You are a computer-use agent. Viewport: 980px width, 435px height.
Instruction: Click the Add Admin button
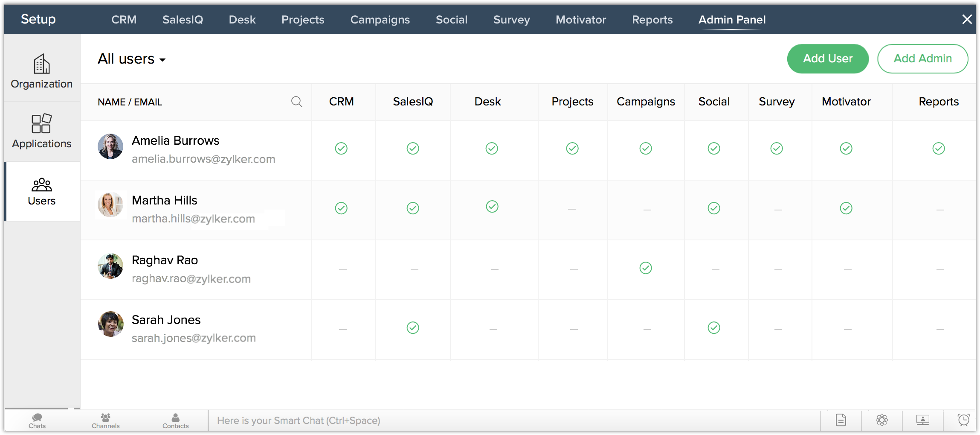(x=922, y=58)
